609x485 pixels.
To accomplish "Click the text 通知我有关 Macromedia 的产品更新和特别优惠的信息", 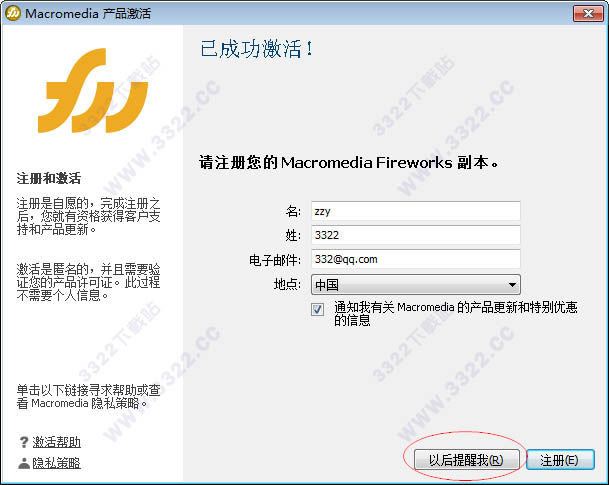I will click(x=455, y=314).
